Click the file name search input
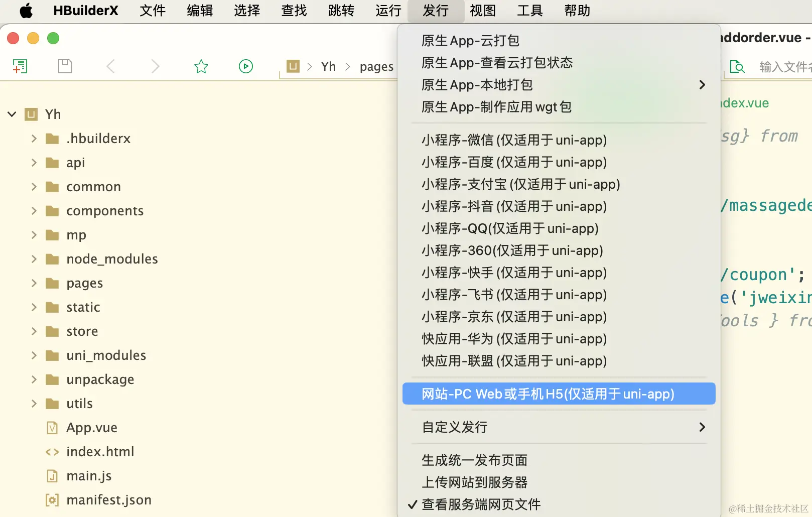This screenshot has width=812, height=517. click(785, 67)
